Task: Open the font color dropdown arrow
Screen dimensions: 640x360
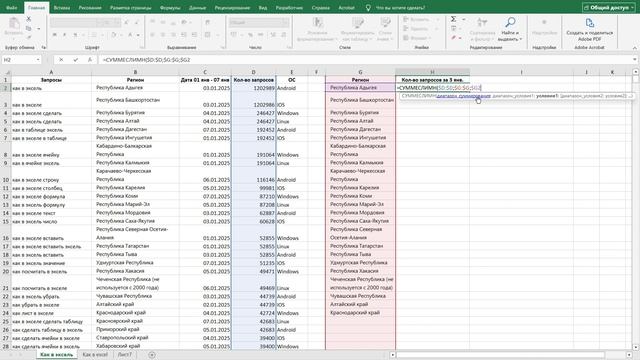Action: pyautogui.click(x=138, y=35)
